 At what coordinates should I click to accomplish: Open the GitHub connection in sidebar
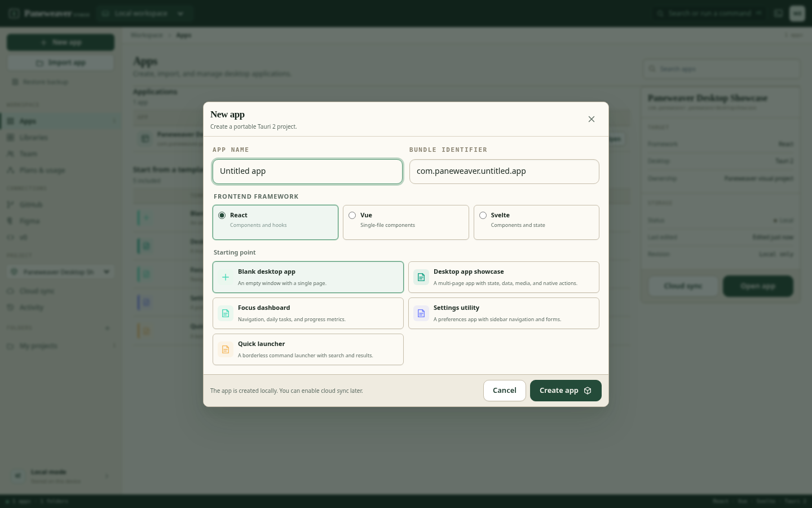click(60, 204)
